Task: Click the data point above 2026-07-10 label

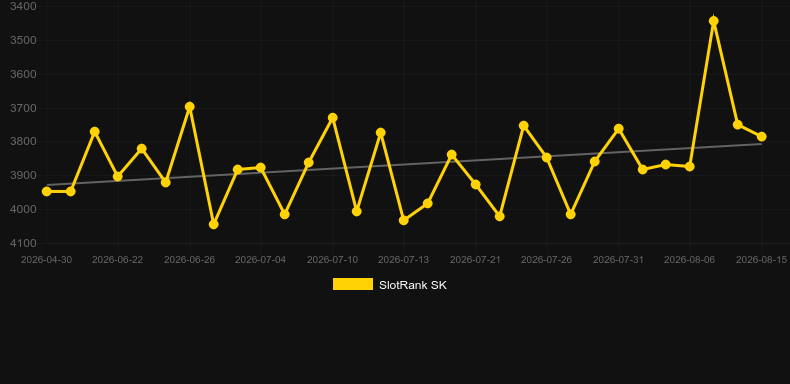Action: click(333, 117)
